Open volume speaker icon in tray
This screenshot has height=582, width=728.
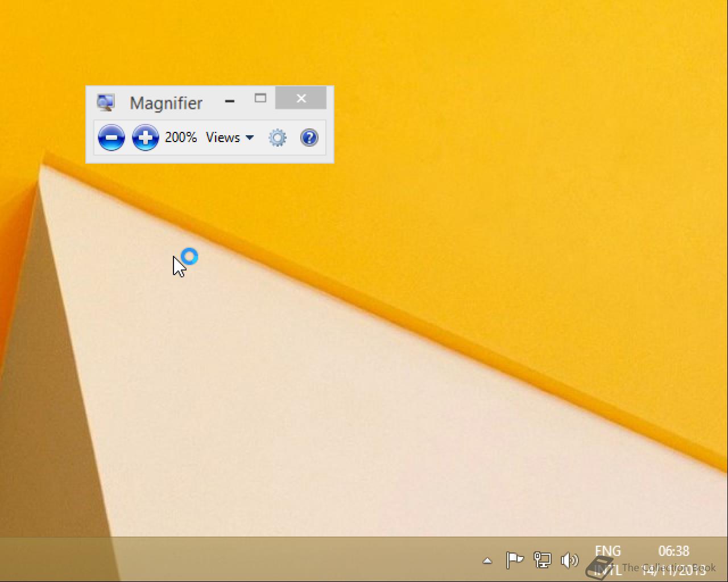click(569, 560)
